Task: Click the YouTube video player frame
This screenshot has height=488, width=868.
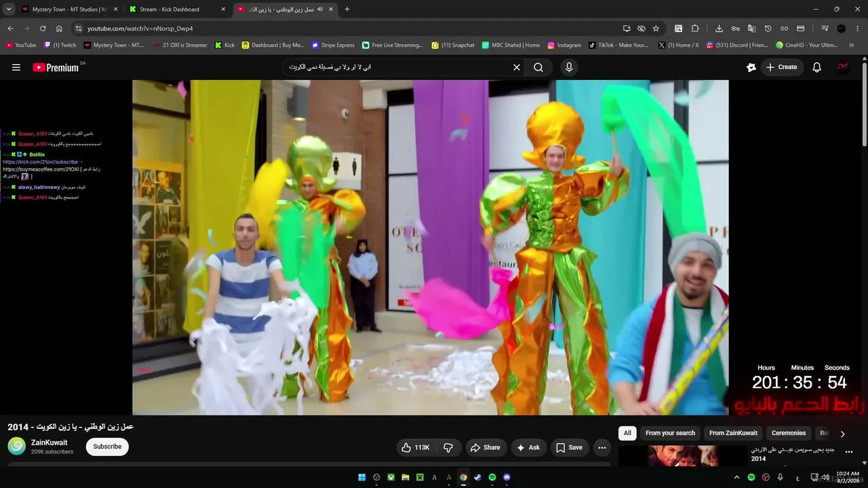Action: tap(431, 247)
